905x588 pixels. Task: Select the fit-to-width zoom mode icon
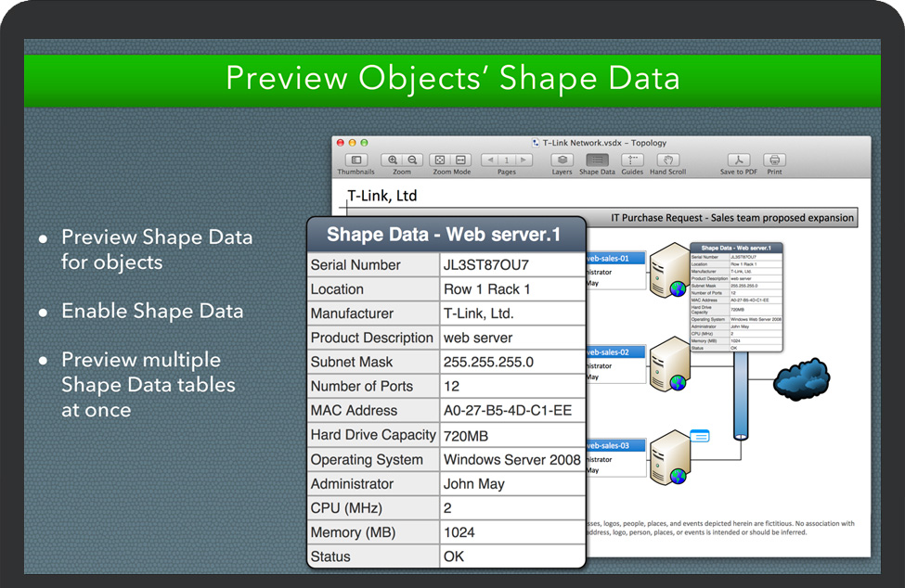460,160
